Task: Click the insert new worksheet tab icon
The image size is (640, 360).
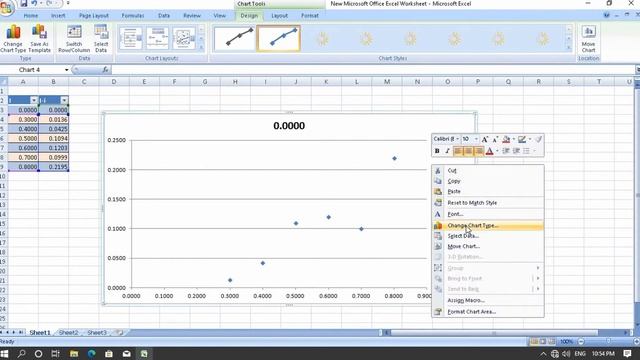Action: 119,333
